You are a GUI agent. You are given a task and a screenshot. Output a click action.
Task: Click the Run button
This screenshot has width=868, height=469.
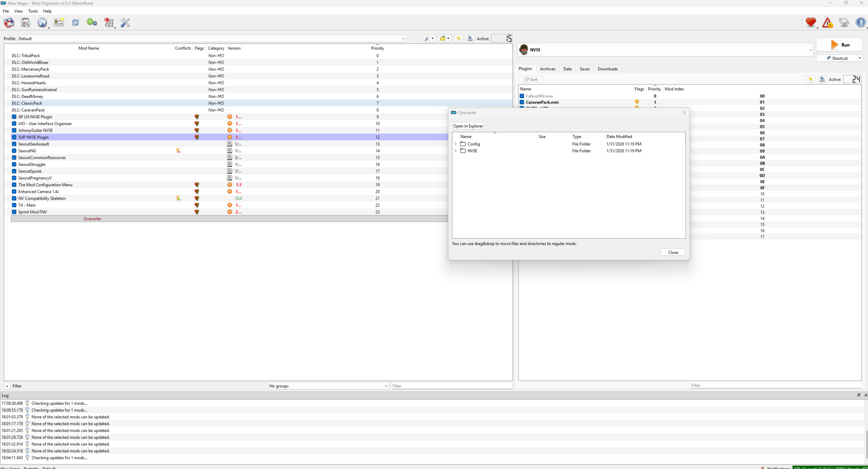point(840,45)
